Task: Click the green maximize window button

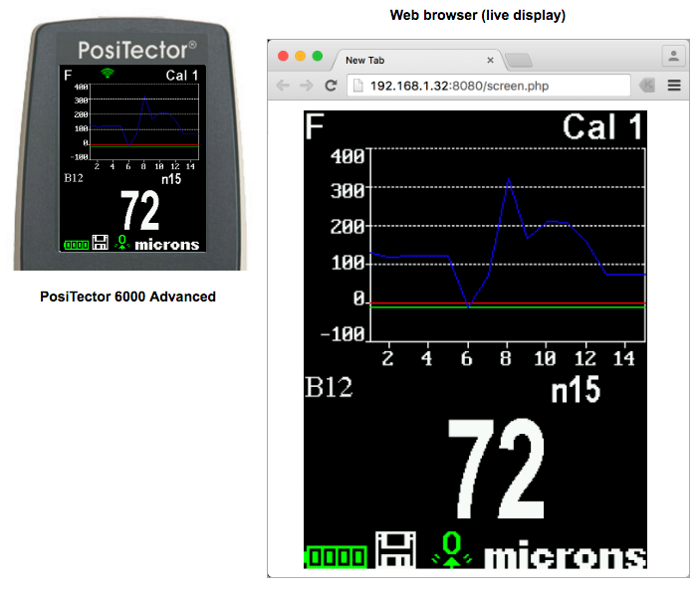Action: coord(318,56)
